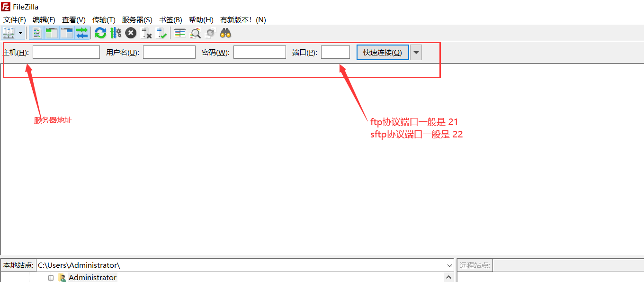Viewport: 644px width, 282px height.
Task: Reconnect to the last server
Action: (161, 33)
